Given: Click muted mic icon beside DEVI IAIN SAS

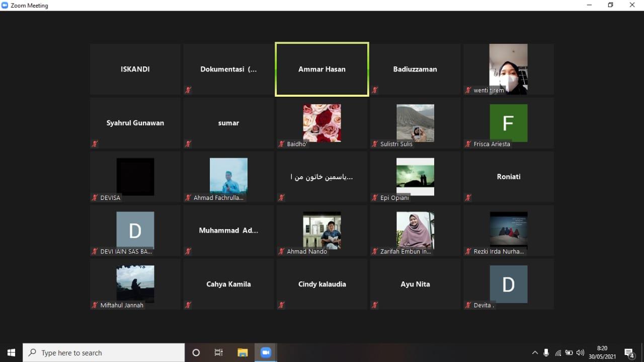Looking at the screenshot, I should pos(95,251).
